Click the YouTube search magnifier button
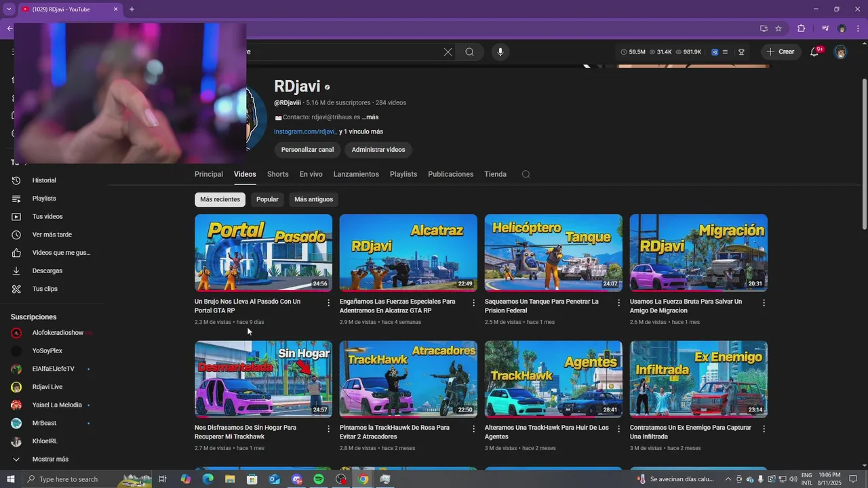 coord(469,52)
